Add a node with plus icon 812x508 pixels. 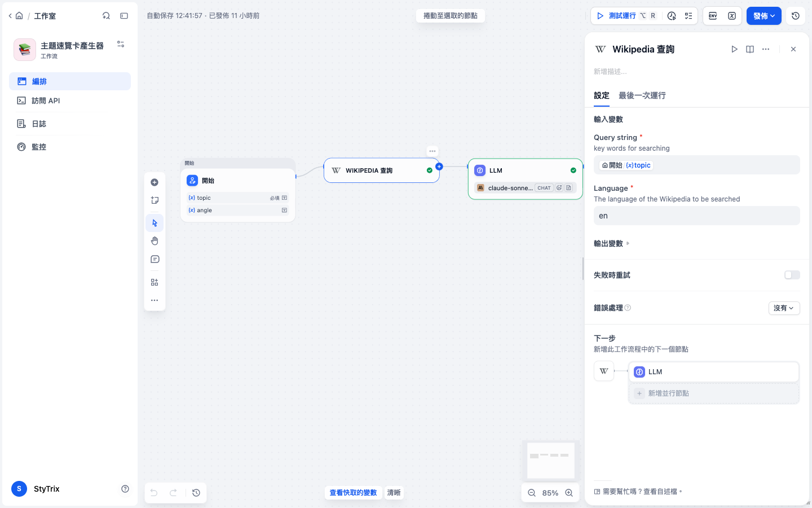(155, 182)
